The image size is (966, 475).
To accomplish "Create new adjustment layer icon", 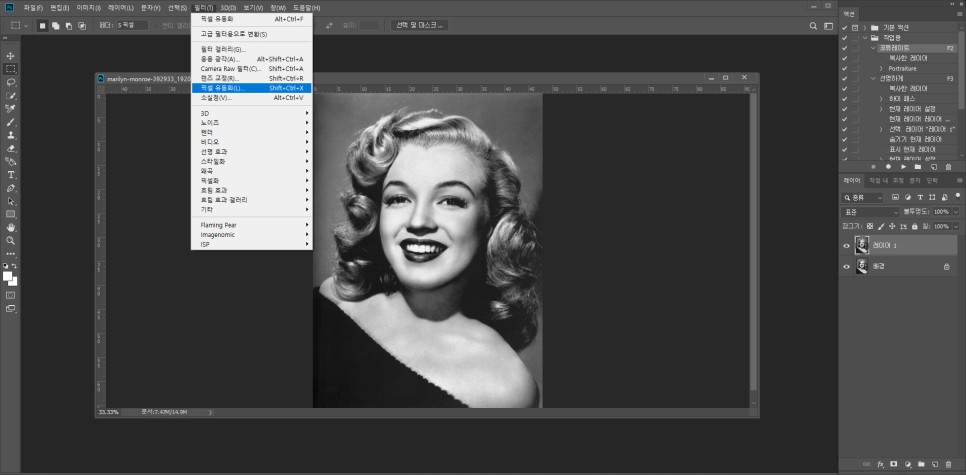I will tap(907, 463).
